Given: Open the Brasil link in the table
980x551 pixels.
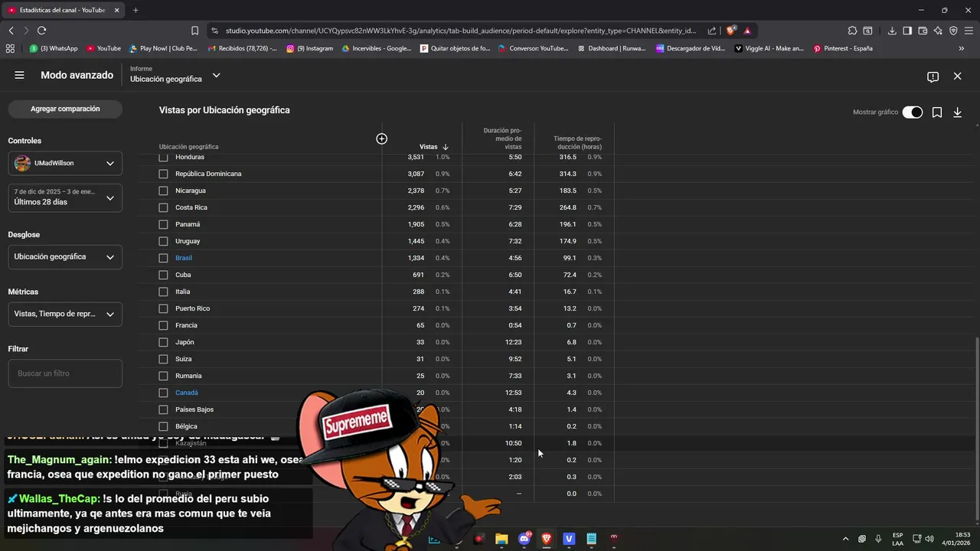Looking at the screenshot, I should pyautogui.click(x=184, y=258).
